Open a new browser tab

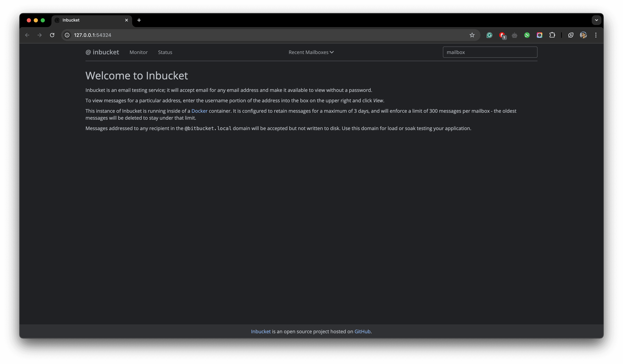coord(139,20)
